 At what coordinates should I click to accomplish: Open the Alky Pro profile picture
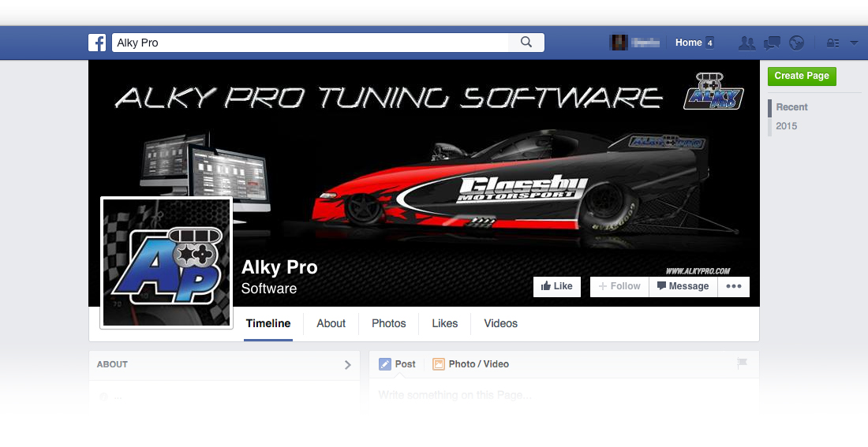click(166, 263)
